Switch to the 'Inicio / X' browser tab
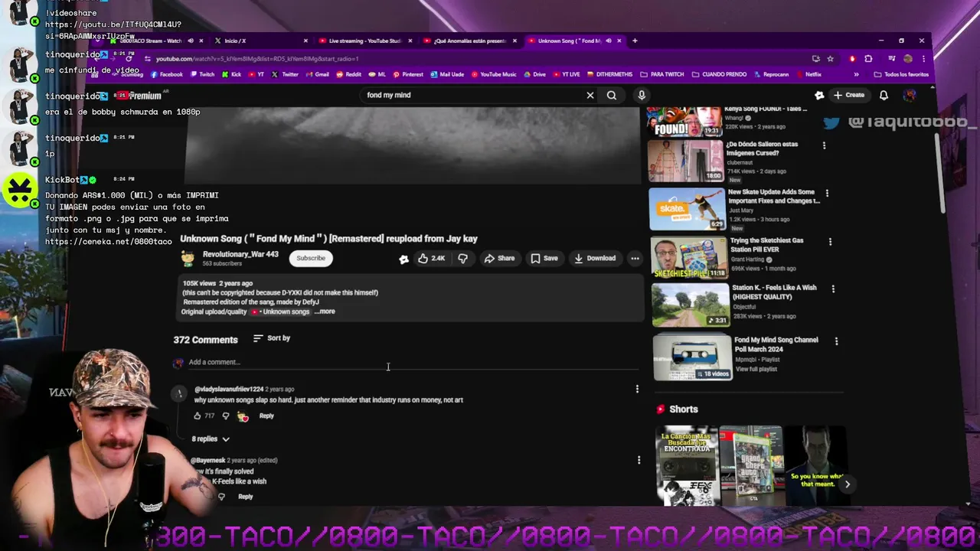Viewport: 980px width, 551px height. [259, 41]
